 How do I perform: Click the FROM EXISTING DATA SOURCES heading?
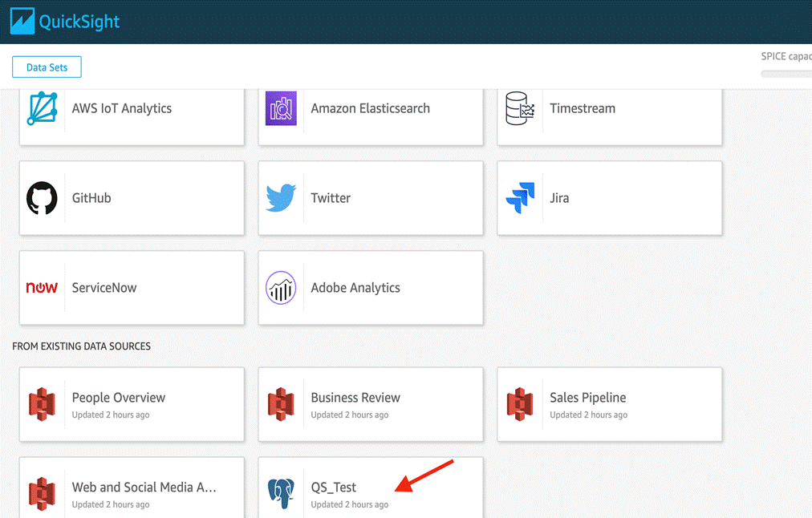coord(81,346)
